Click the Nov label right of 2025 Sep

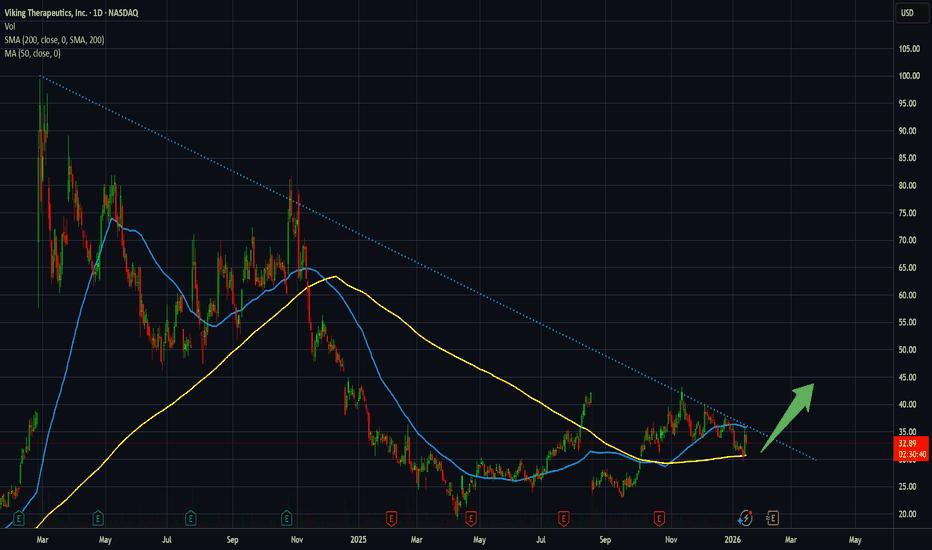671,540
